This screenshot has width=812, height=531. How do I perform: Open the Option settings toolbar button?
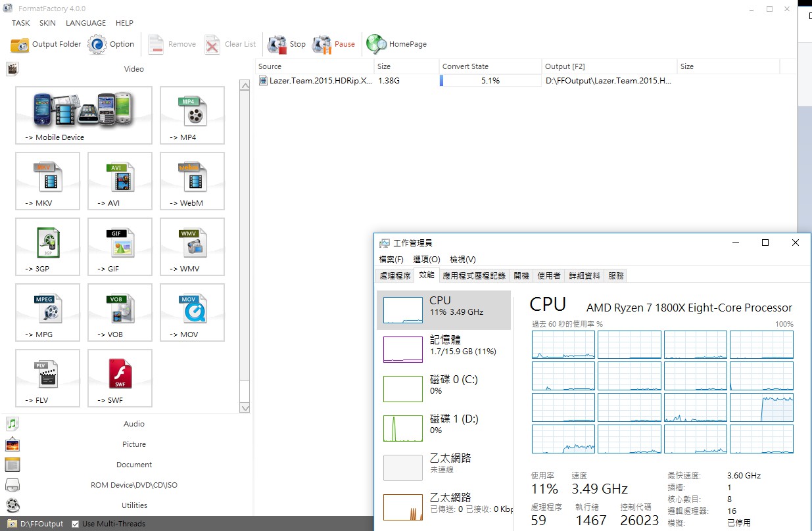(x=111, y=45)
